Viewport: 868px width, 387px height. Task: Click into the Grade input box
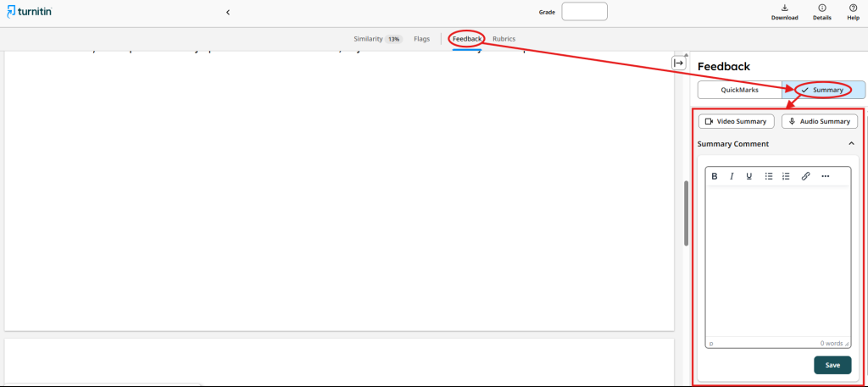584,12
